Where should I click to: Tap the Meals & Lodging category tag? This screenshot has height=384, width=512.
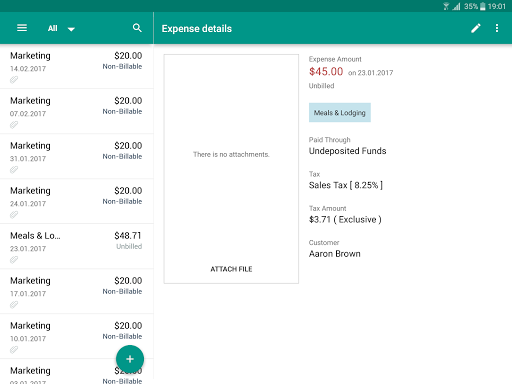pyautogui.click(x=340, y=113)
